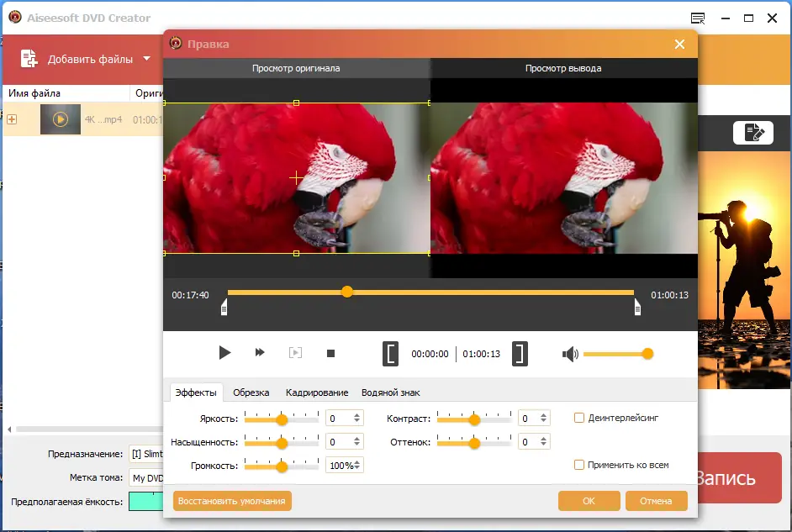Viewport: 792px width, 532px height.
Task: Click the Яркость slider handle
Action: (x=282, y=419)
